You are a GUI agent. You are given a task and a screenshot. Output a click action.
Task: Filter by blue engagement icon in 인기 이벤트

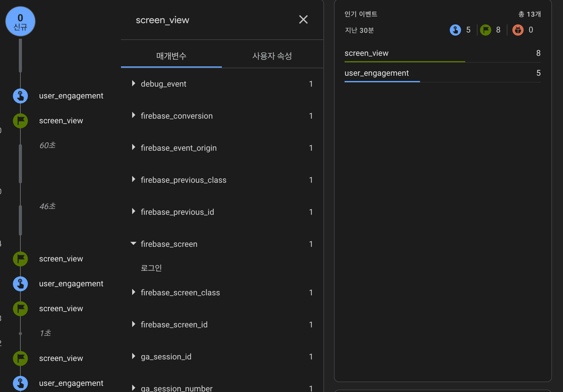pos(455,30)
